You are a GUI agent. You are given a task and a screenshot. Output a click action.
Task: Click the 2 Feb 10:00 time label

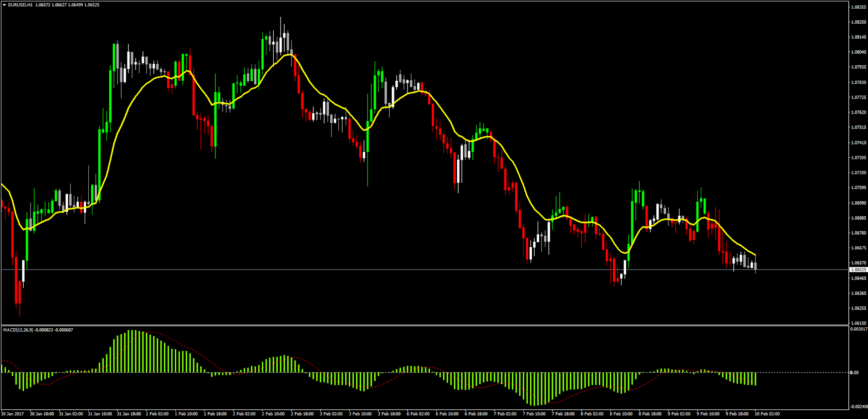[x=273, y=414]
